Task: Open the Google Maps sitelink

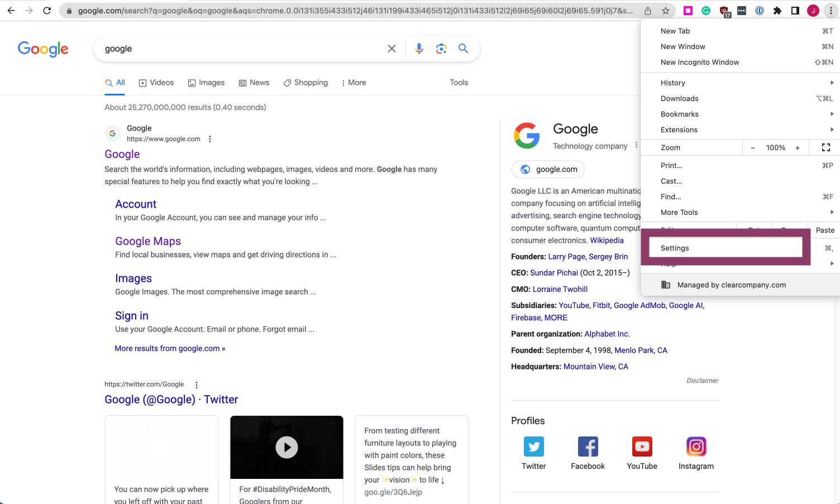Action: (x=148, y=241)
